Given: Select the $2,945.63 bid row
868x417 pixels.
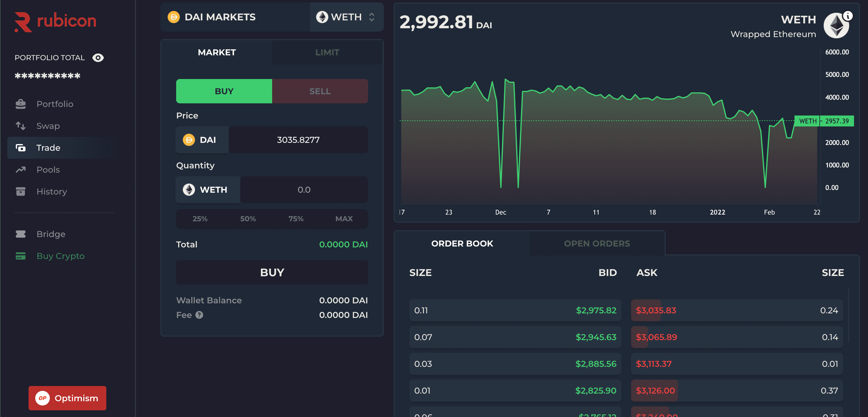Looking at the screenshot, I should tap(515, 337).
